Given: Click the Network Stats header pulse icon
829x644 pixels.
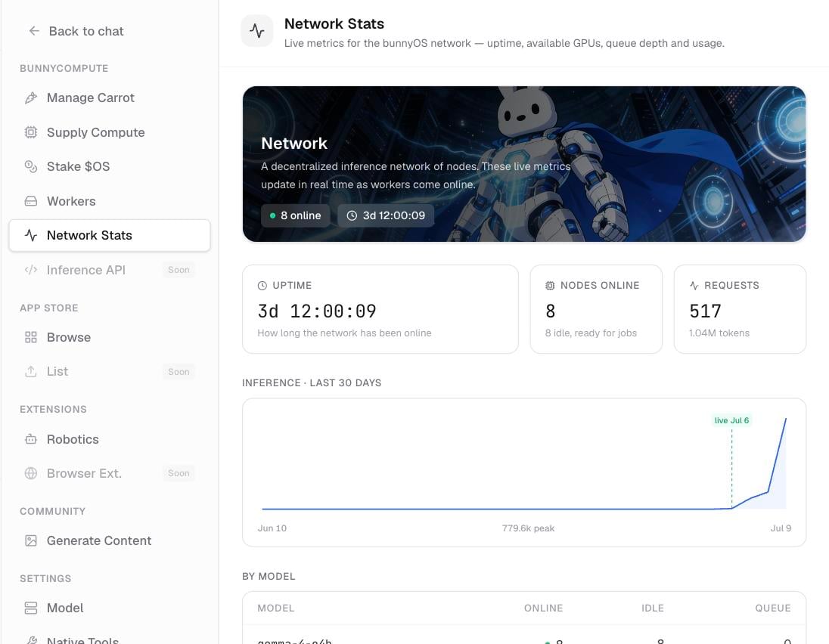Looking at the screenshot, I should 257,31.
